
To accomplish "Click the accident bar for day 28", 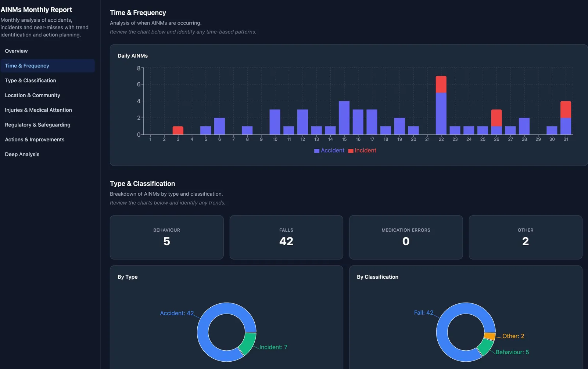I will pyautogui.click(x=524, y=126).
